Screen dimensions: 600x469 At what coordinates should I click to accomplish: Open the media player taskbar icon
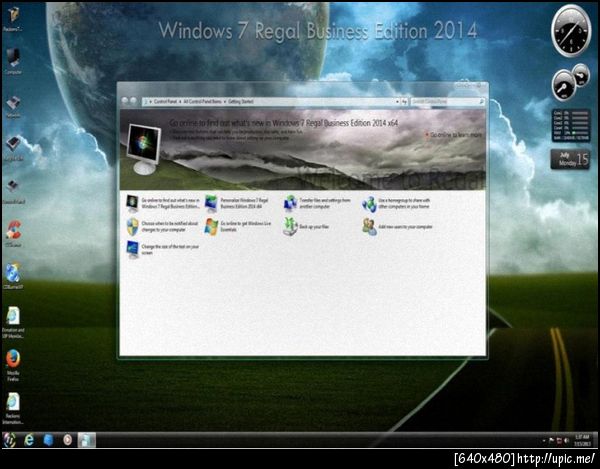pyautogui.click(x=67, y=440)
